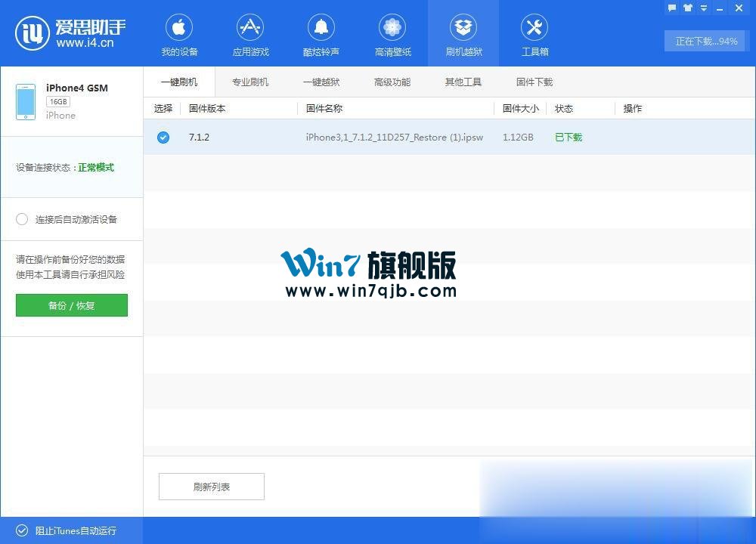Click the iPhone4 GSM device image
Viewport: 756px width, 544px height.
(26, 102)
